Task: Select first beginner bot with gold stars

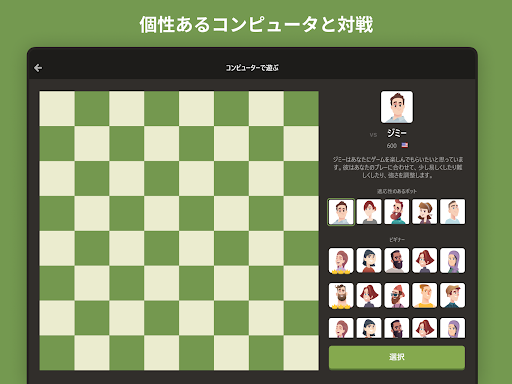Action: pos(341,260)
